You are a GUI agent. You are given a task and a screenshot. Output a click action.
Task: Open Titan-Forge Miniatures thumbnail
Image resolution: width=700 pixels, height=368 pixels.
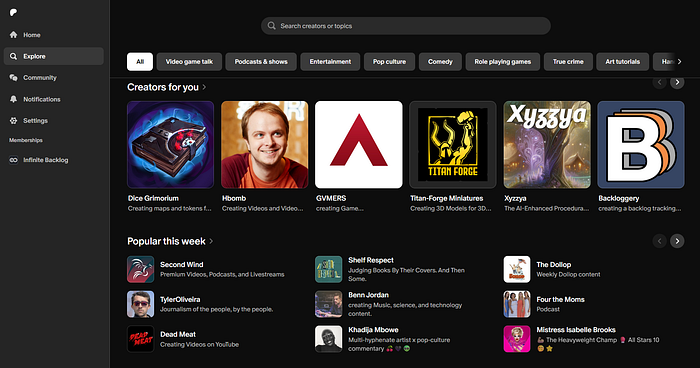(x=453, y=145)
